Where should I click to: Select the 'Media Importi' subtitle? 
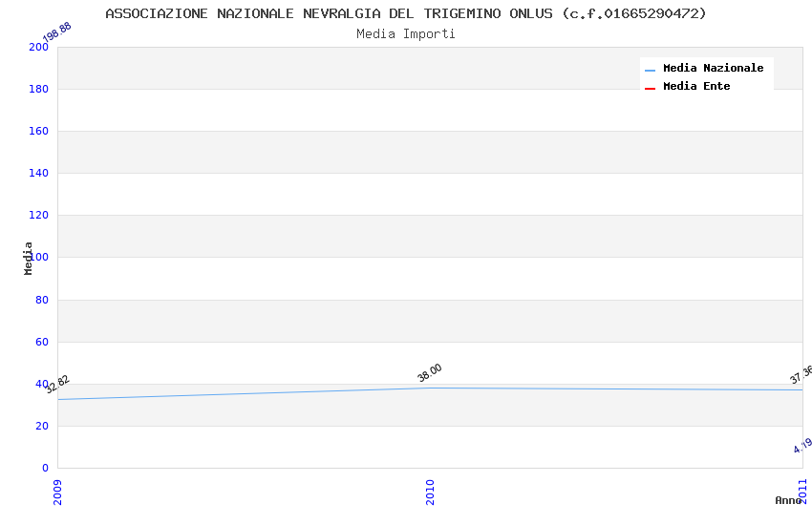406,33
